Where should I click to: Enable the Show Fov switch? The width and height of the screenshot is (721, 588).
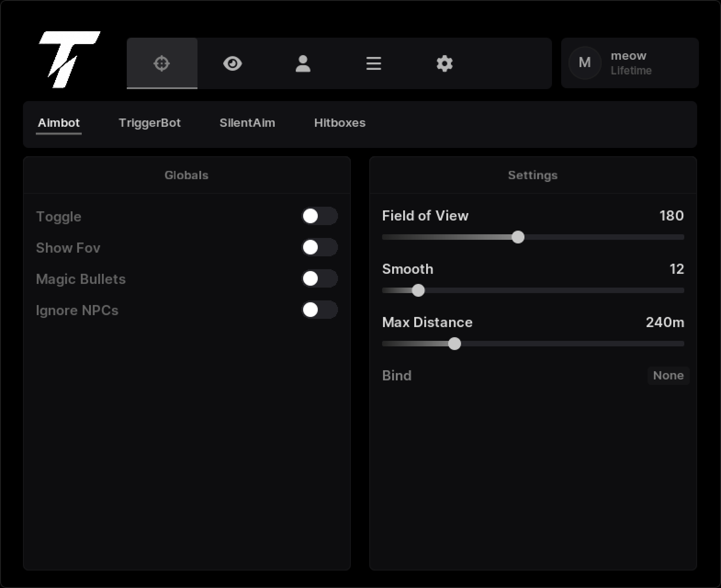coord(320,247)
